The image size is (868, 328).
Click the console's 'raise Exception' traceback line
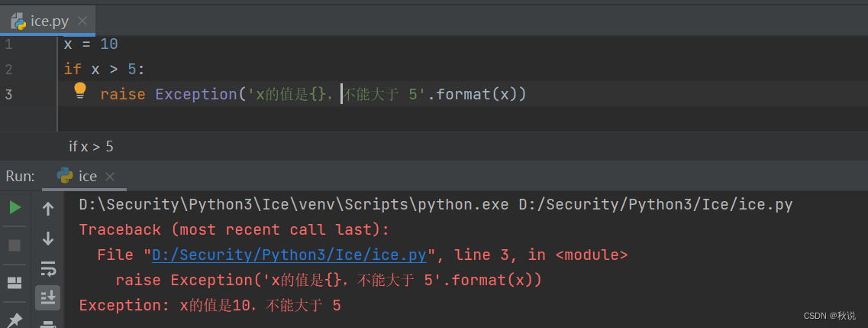click(328, 281)
